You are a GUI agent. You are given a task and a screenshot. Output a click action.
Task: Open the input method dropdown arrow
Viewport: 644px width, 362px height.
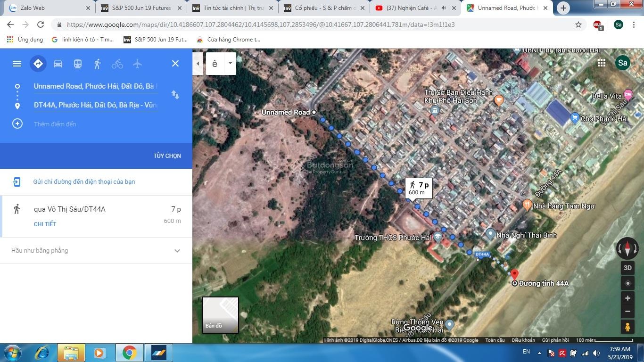pos(230,64)
